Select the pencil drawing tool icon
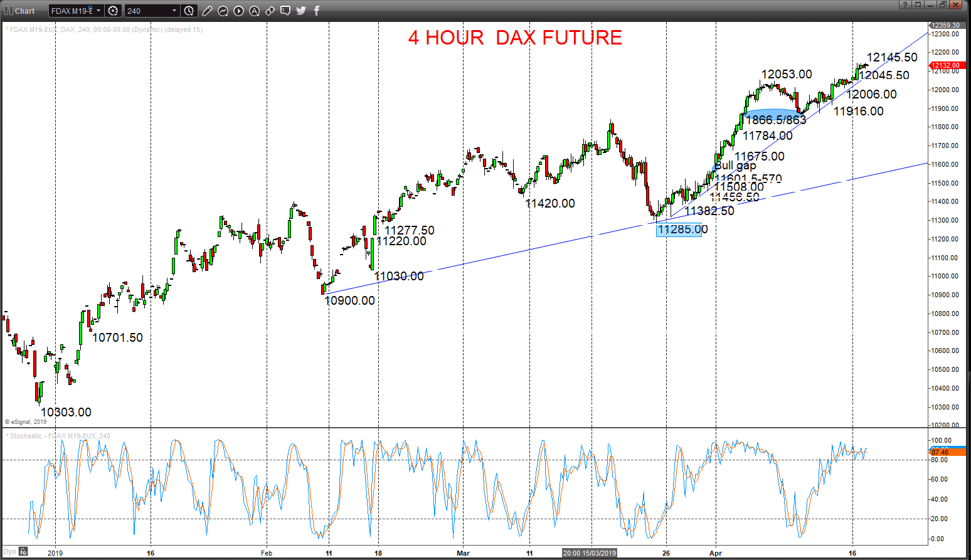 point(207,11)
